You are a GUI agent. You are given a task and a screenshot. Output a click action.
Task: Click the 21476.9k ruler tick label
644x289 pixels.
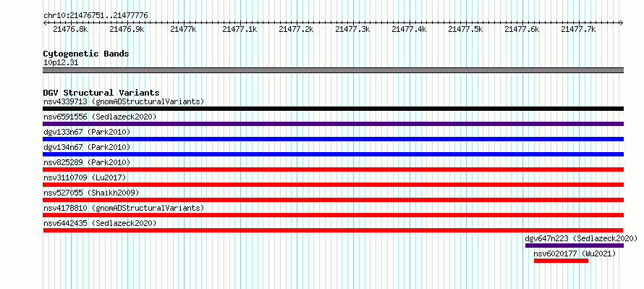(127, 29)
